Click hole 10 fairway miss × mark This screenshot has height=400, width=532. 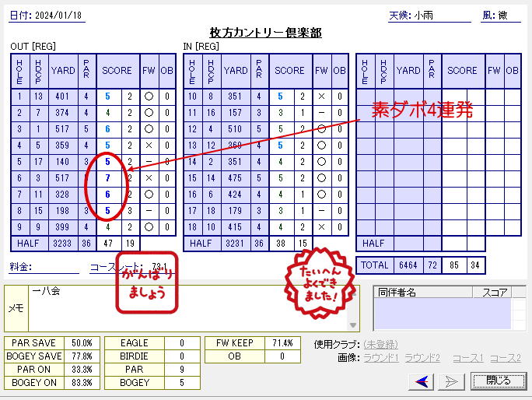(322, 96)
